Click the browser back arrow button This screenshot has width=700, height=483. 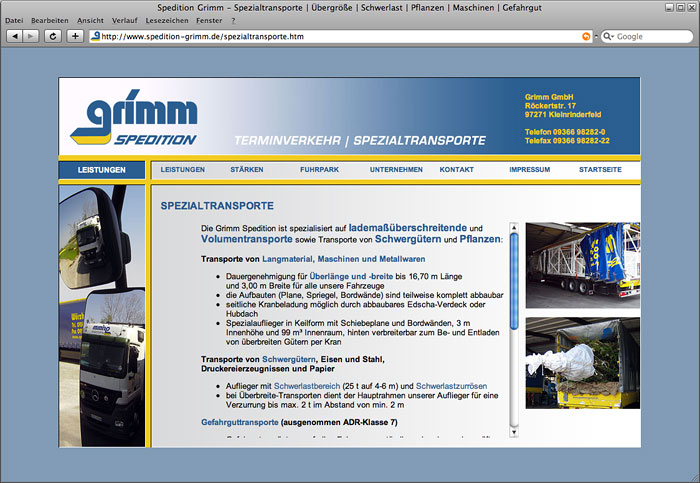click(x=14, y=36)
